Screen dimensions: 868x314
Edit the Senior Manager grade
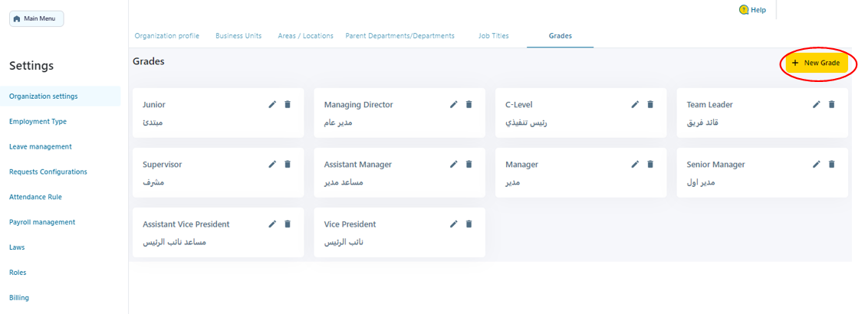817,165
